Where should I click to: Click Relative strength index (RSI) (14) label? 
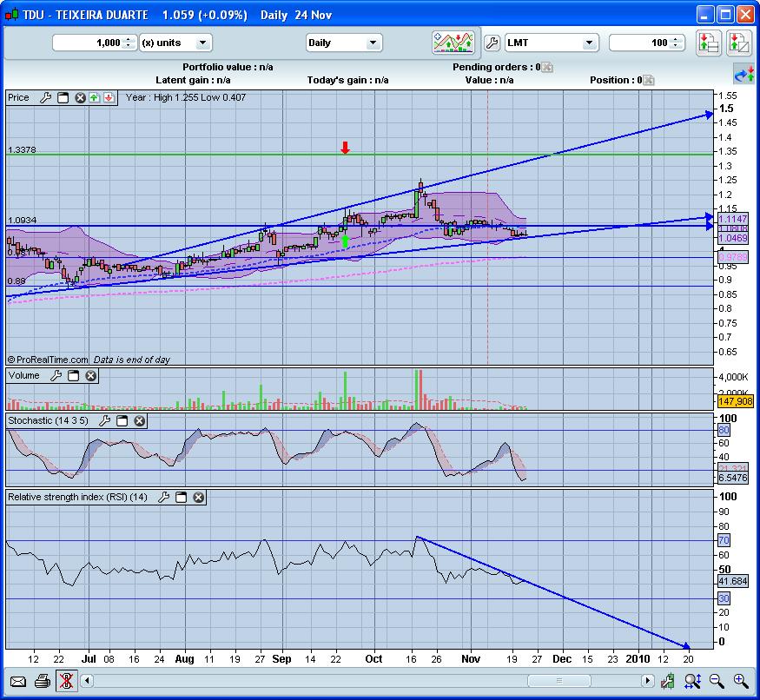tap(77, 497)
